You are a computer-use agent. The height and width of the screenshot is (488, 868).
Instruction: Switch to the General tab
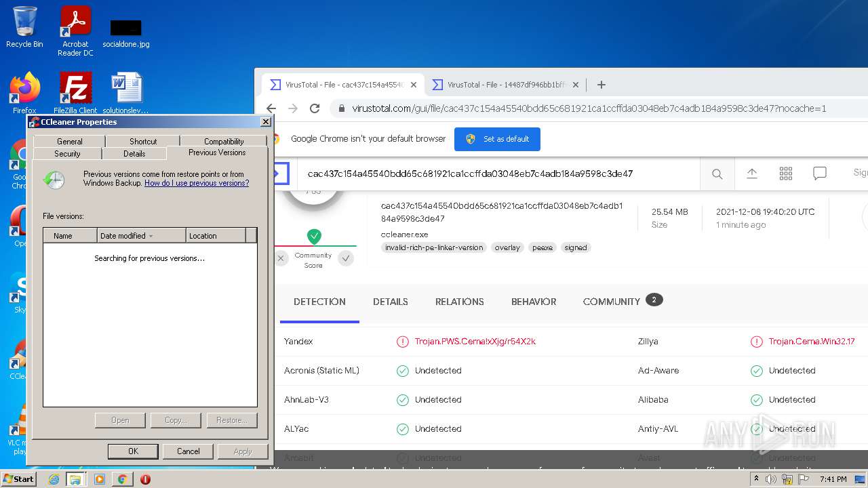[x=69, y=141]
